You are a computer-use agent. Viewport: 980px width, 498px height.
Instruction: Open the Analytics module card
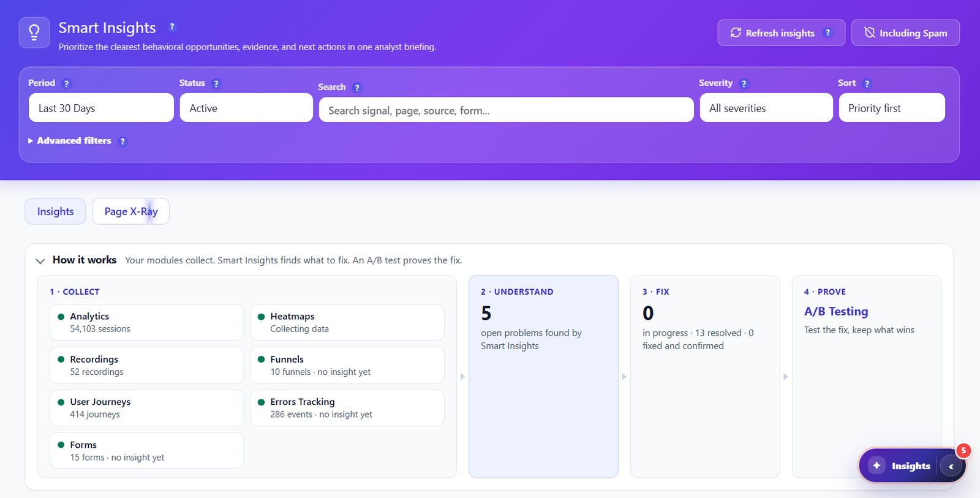click(146, 322)
